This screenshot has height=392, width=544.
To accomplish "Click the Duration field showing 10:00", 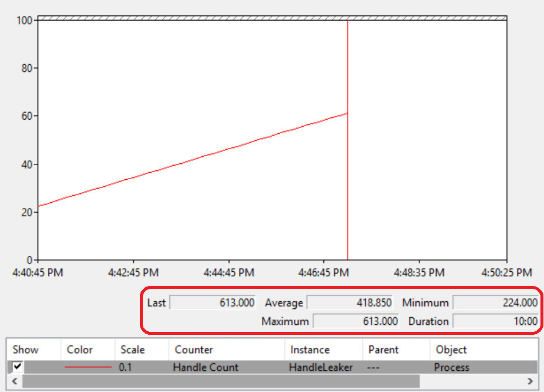I will click(x=495, y=321).
